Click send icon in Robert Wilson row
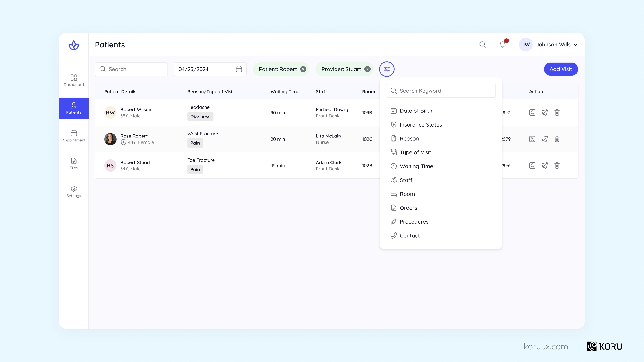The image size is (644, 362). tap(545, 112)
